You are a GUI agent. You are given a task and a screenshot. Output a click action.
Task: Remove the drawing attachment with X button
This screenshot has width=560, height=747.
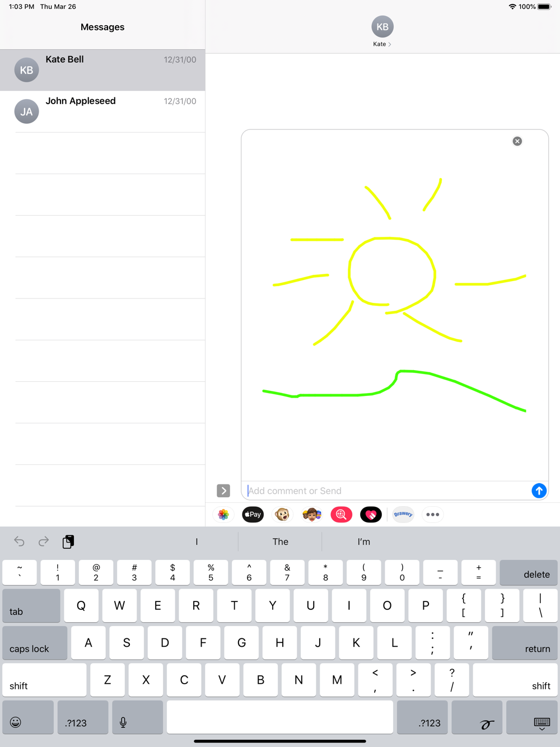tap(517, 141)
